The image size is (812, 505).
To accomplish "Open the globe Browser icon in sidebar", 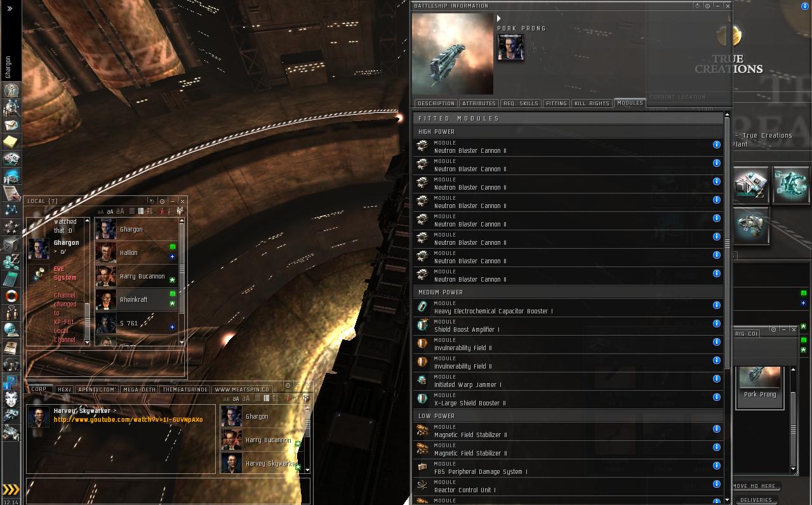I will tap(11, 330).
